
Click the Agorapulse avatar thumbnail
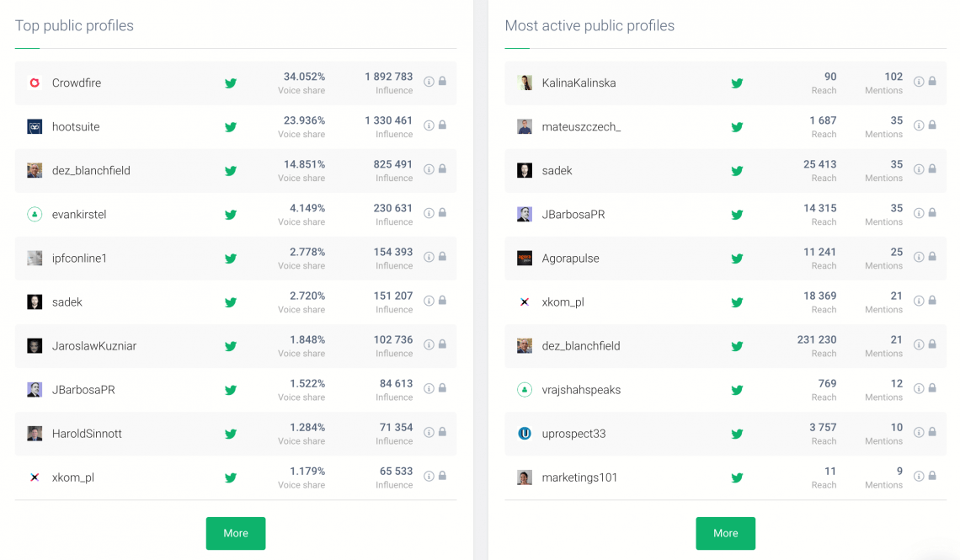525,259
